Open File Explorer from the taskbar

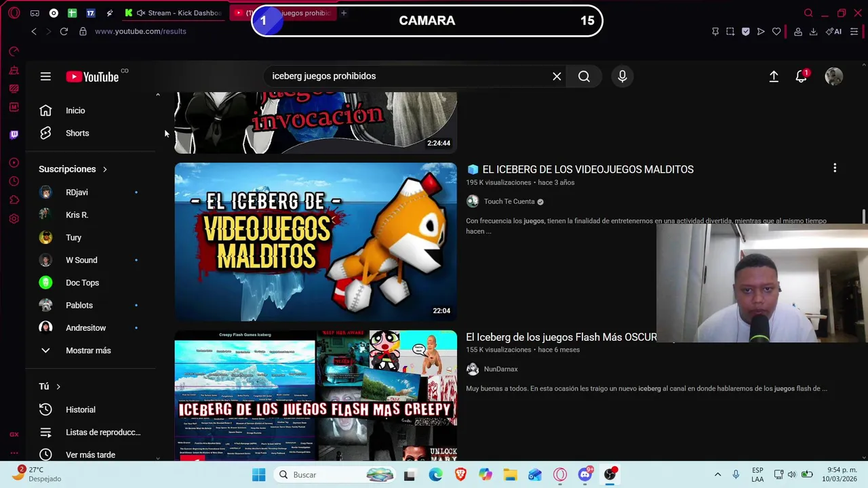pos(510,475)
